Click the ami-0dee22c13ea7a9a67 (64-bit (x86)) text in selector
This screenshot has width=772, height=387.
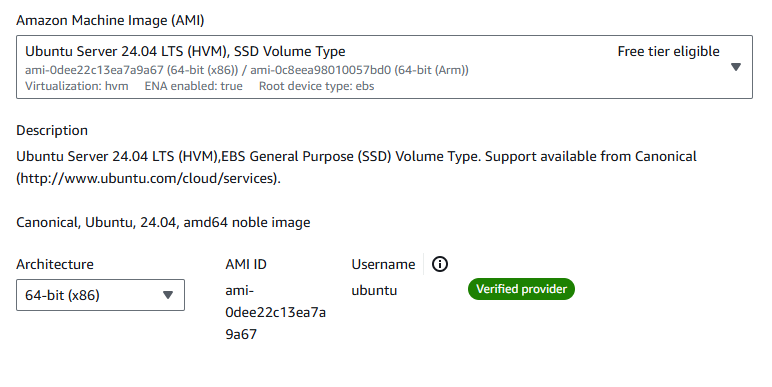[131, 70]
